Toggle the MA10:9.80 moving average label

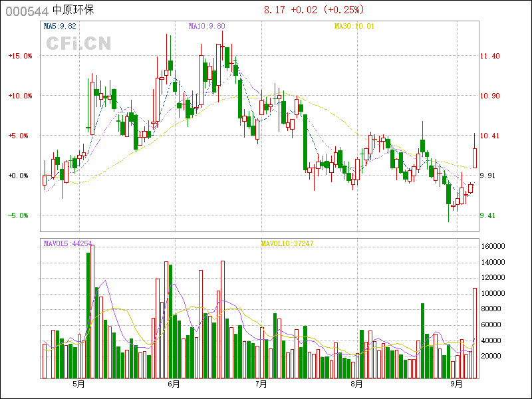(x=207, y=27)
